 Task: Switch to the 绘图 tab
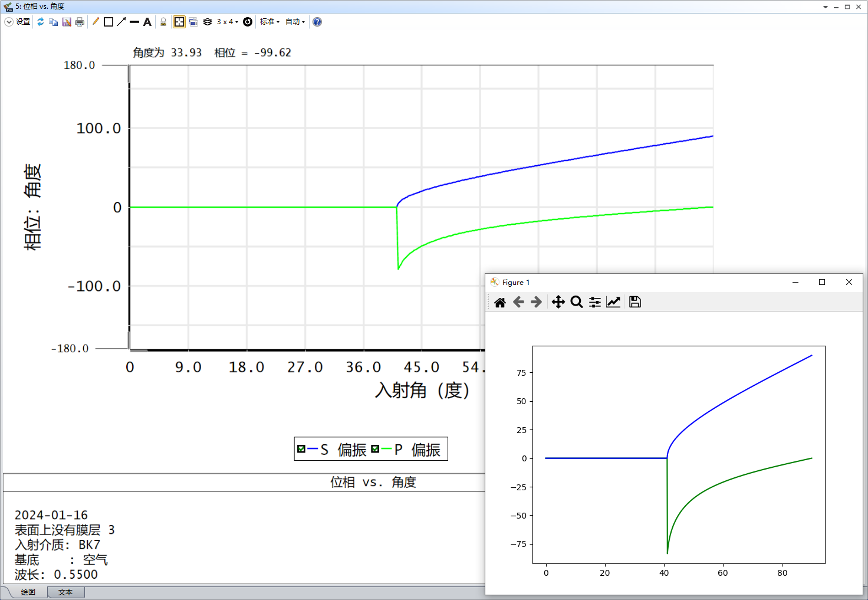(x=28, y=592)
